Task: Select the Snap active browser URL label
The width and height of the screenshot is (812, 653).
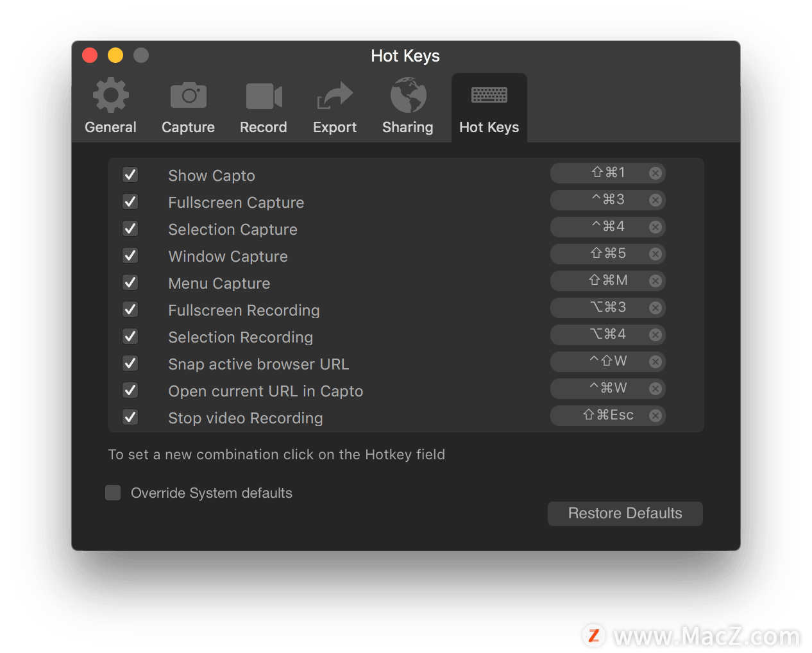Action: pyautogui.click(x=258, y=364)
